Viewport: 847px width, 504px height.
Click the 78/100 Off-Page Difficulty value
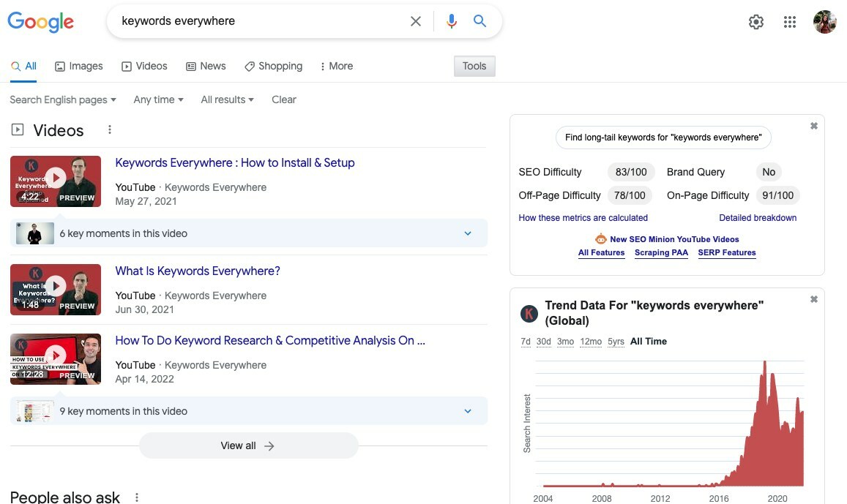click(630, 195)
